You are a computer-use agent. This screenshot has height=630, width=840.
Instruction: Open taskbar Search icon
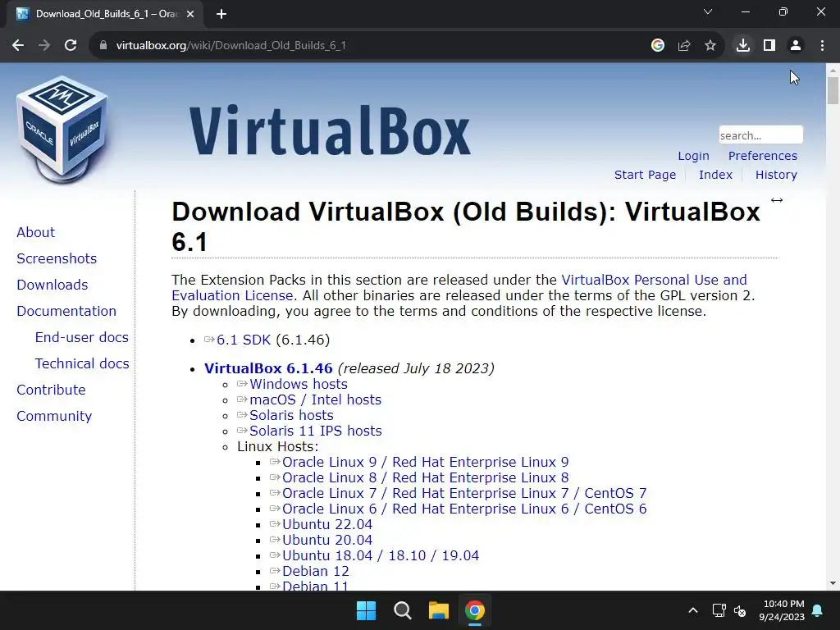pyautogui.click(x=402, y=610)
